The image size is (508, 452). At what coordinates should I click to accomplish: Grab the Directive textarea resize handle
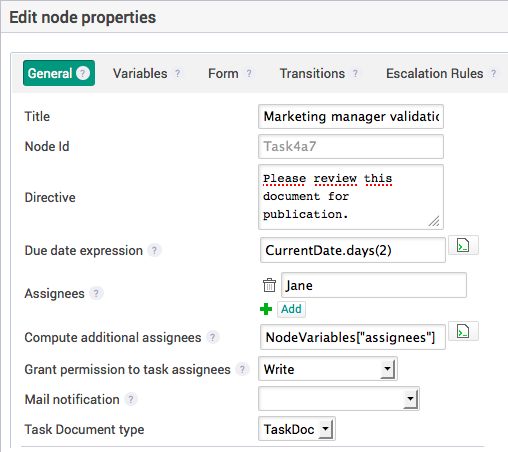point(434,221)
